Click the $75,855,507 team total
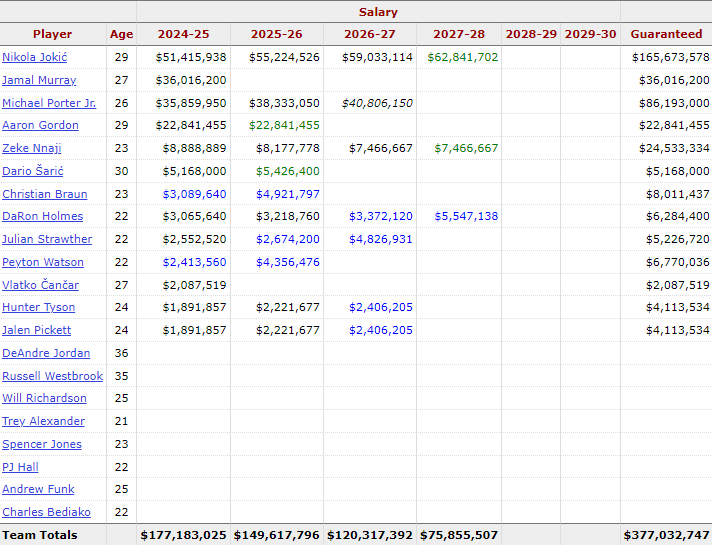This screenshot has width=712, height=545. coord(459,535)
